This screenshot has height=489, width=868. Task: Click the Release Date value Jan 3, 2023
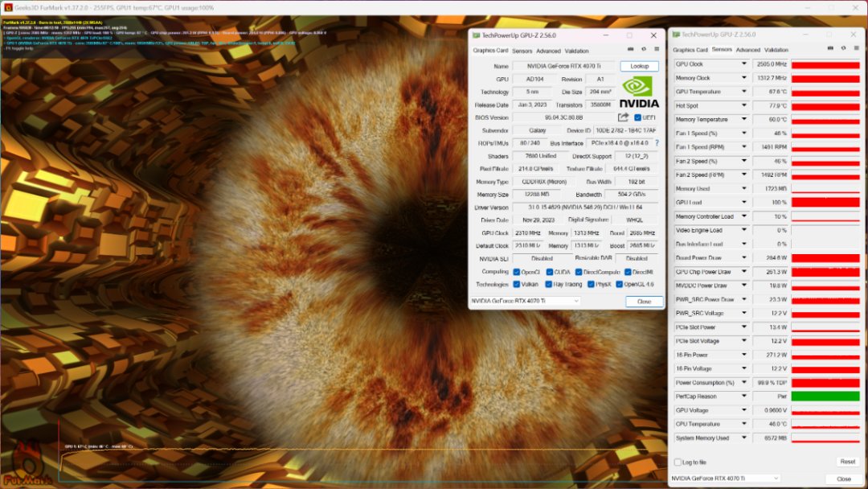point(531,105)
